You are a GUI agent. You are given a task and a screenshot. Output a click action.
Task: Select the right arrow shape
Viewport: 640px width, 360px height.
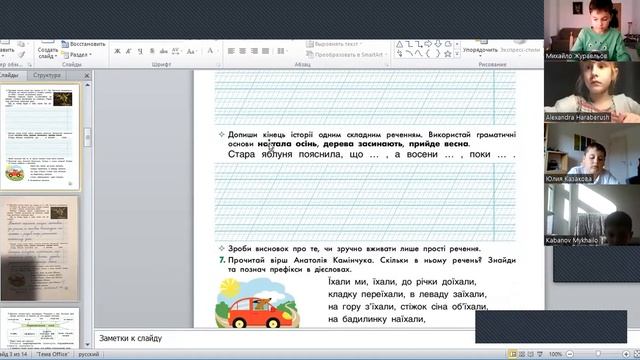(428, 44)
